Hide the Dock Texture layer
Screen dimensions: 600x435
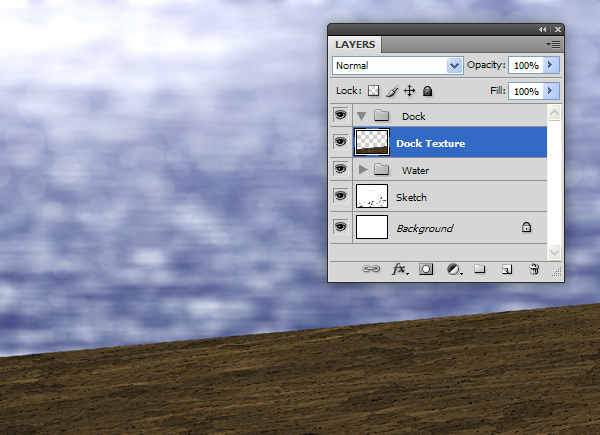[x=341, y=142]
